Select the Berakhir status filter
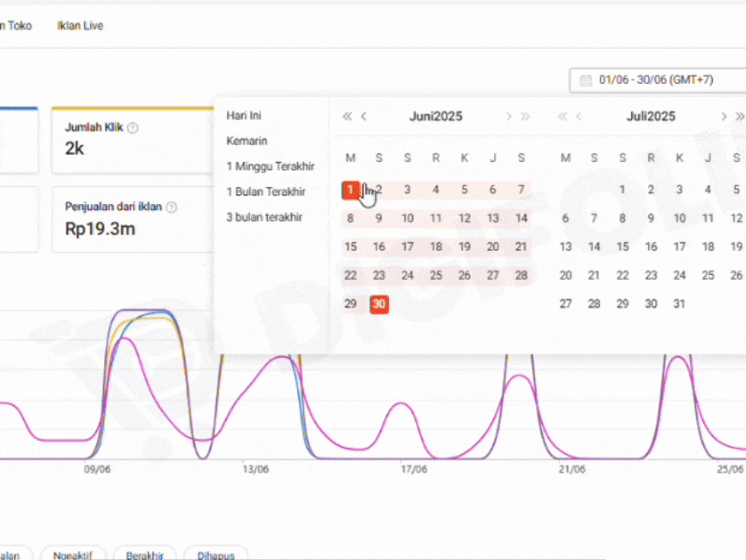 (x=144, y=555)
